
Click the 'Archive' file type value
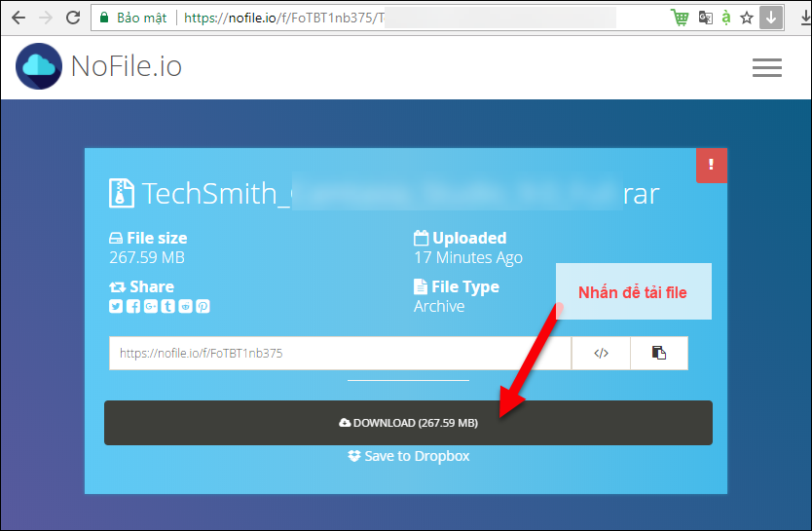click(x=439, y=306)
